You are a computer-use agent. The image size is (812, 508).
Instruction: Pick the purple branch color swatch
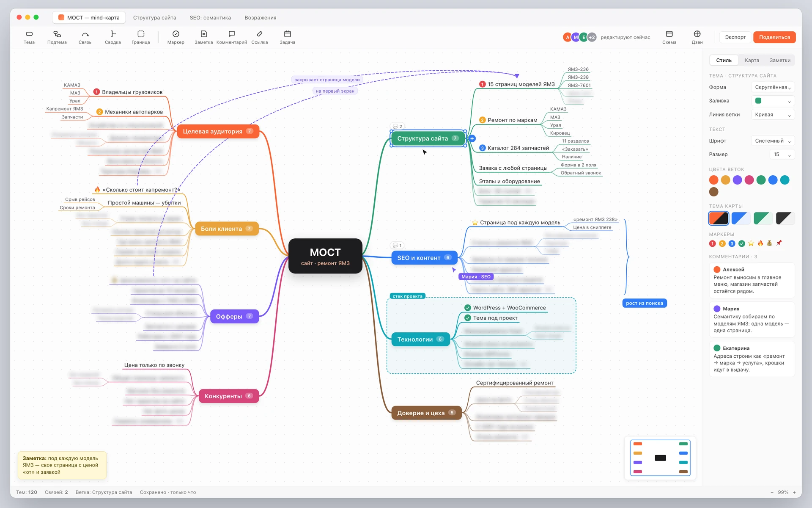click(737, 180)
